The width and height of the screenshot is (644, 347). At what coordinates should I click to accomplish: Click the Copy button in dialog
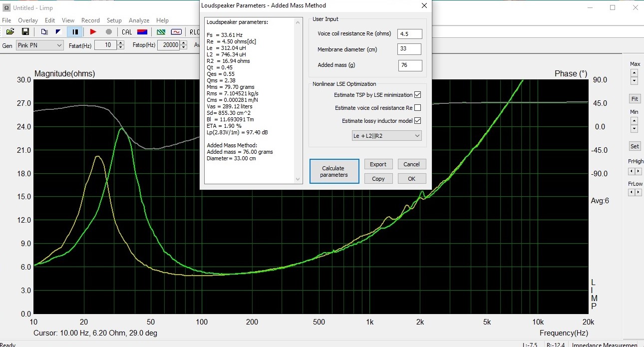click(x=378, y=179)
